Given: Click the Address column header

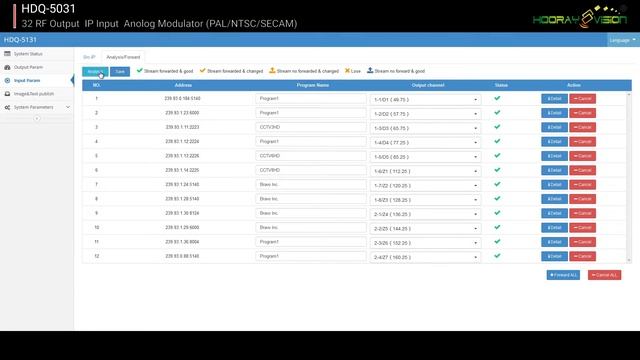Looking at the screenshot, I should pos(183,85).
